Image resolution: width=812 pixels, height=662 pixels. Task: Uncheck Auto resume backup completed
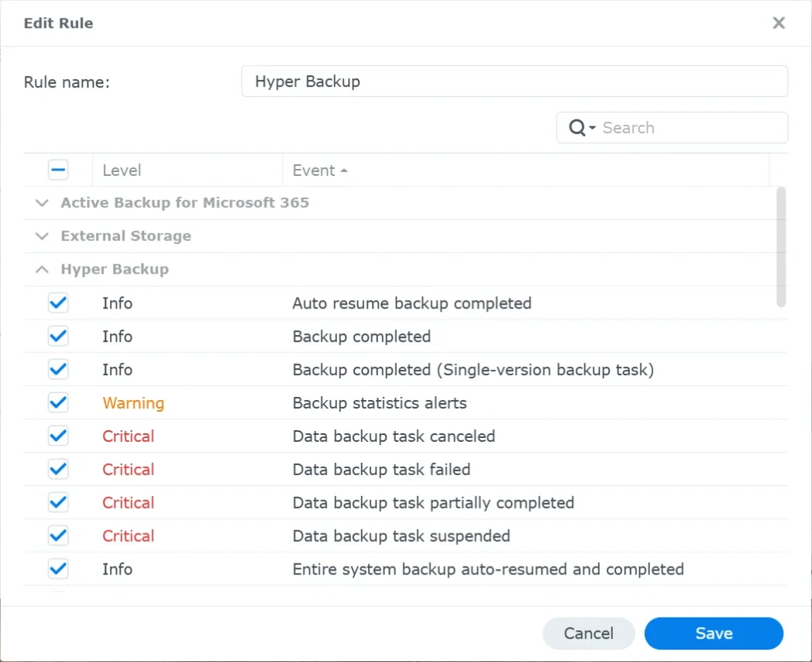58,303
